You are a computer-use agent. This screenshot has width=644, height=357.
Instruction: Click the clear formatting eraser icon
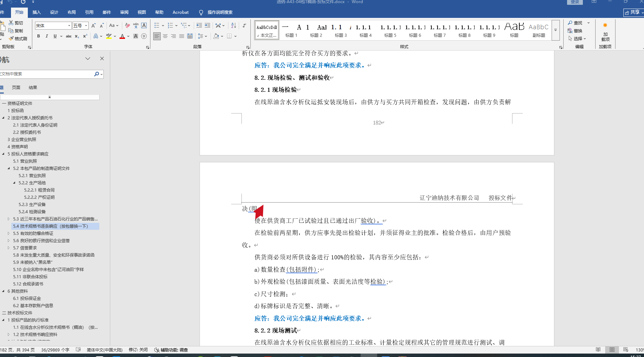127,25
